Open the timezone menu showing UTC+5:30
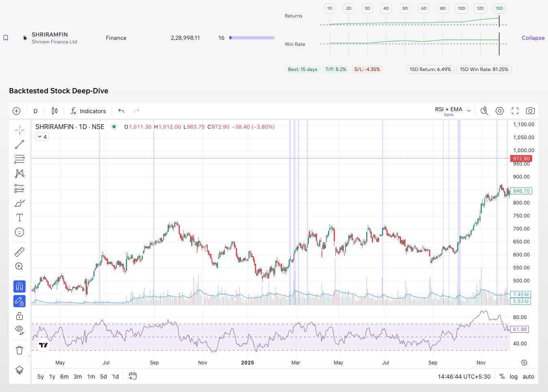The image size is (548, 392). point(464,377)
